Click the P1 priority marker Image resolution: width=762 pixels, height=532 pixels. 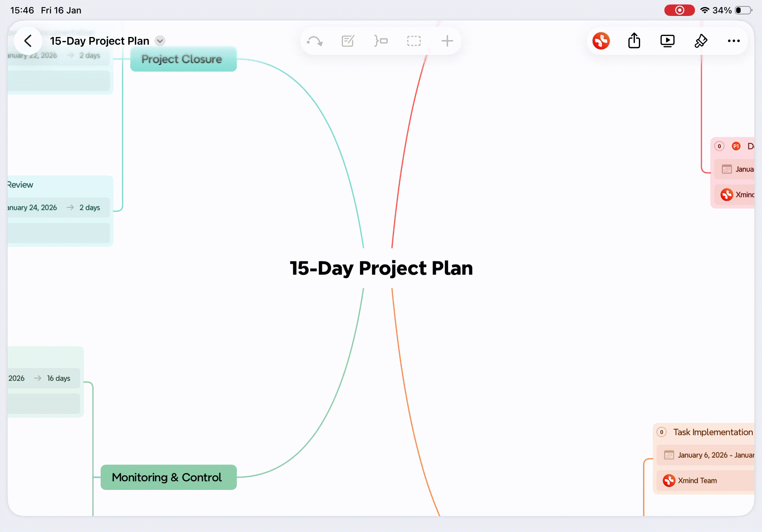point(736,146)
